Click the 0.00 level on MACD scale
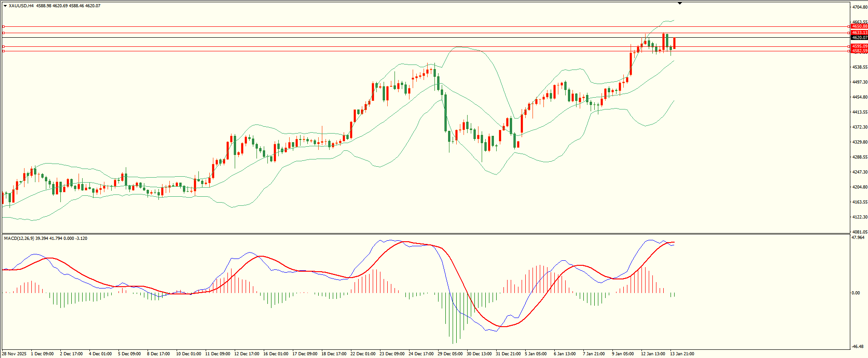 coord(856,293)
